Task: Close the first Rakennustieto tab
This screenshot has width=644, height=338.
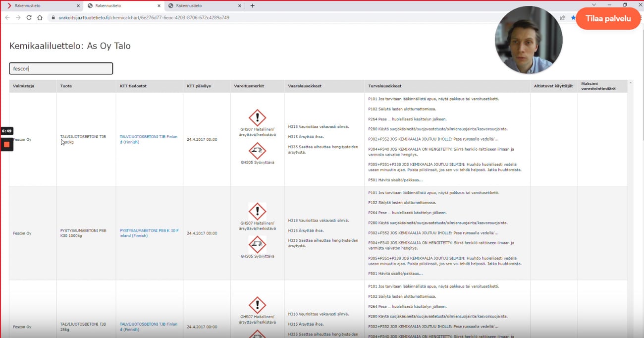Action: tap(78, 6)
